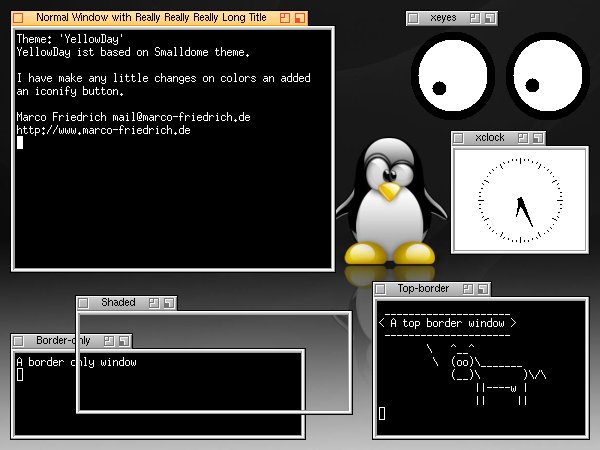Click the rightmost titlebar button of the xeyes window
Screen dimensions: 600x450
tap(490, 18)
